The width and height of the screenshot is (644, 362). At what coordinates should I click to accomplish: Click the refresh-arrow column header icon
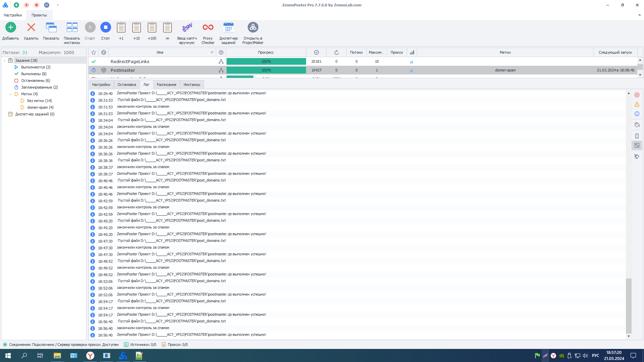pyautogui.click(x=337, y=52)
